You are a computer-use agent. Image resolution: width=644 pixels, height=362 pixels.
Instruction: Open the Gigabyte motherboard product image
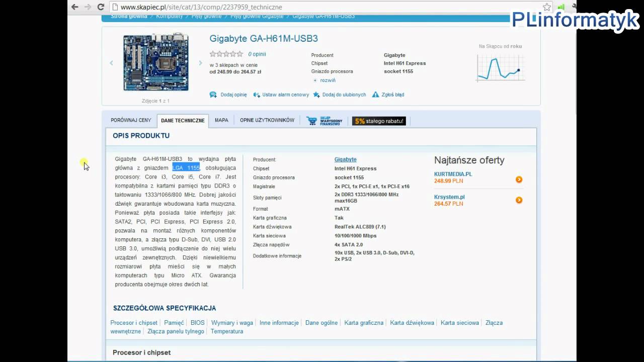[156, 62]
